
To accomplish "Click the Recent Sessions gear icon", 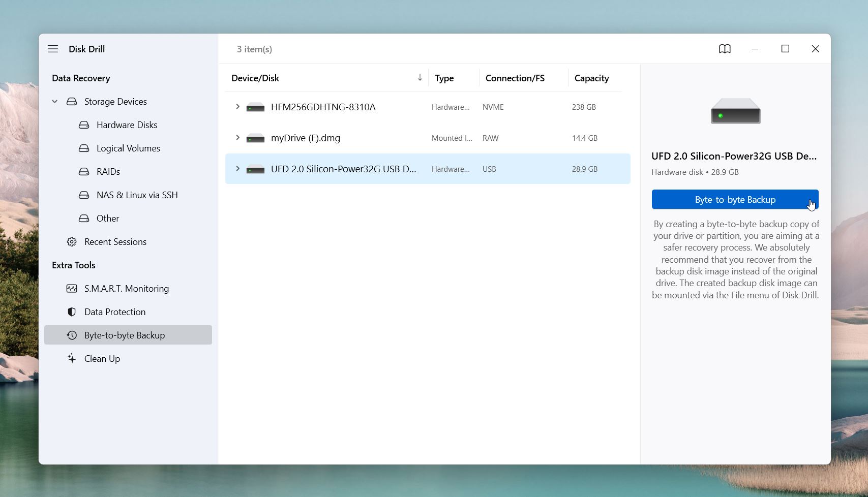I will pyautogui.click(x=72, y=242).
